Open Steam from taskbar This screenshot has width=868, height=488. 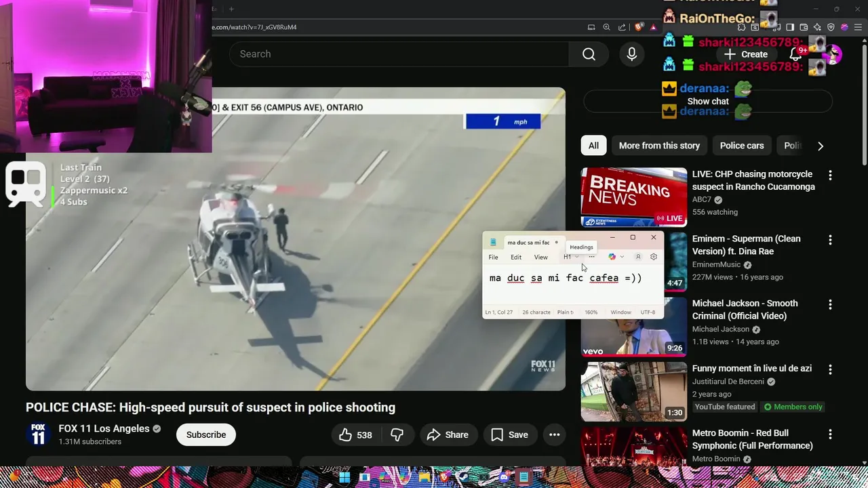click(464, 477)
